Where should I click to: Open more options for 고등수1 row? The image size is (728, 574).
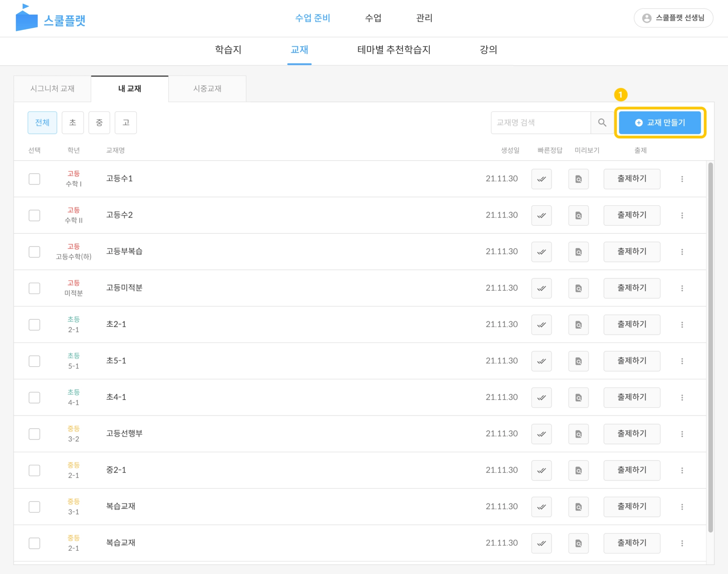coord(682,179)
